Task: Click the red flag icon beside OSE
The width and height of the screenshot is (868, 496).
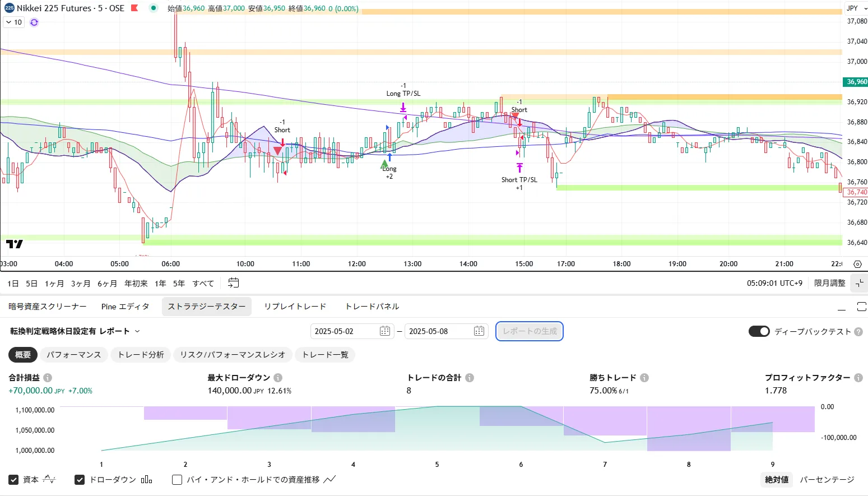Action: pos(134,8)
